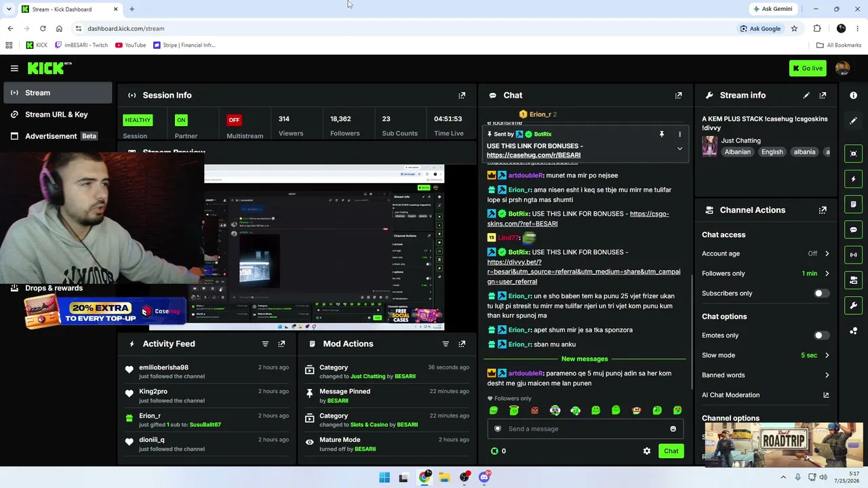Viewport: 868px width, 488px height.
Task: Open the imBESARI - Twitch bookmark
Action: 81,45
